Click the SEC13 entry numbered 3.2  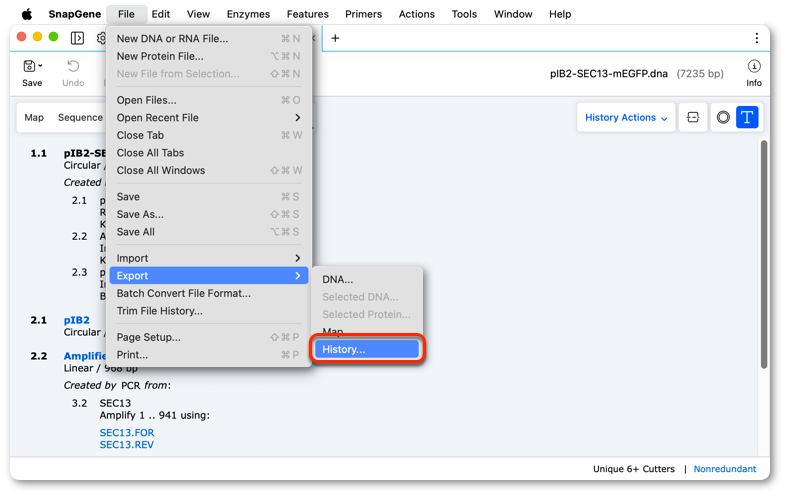tap(115, 403)
